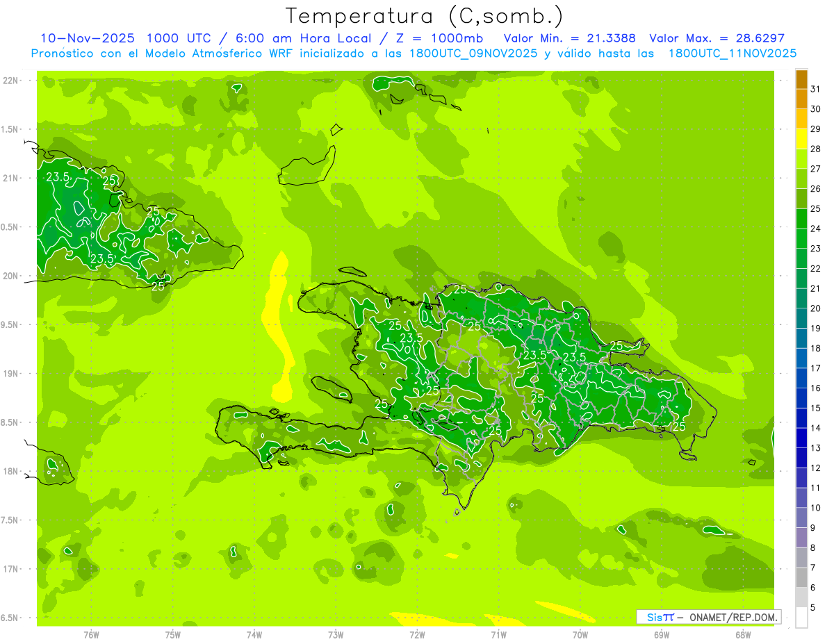Select '1800UTC_11NOV2025' valid-until time text
Image resolution: width=834 pixels, height=644 pixels.
coord(732,53)
